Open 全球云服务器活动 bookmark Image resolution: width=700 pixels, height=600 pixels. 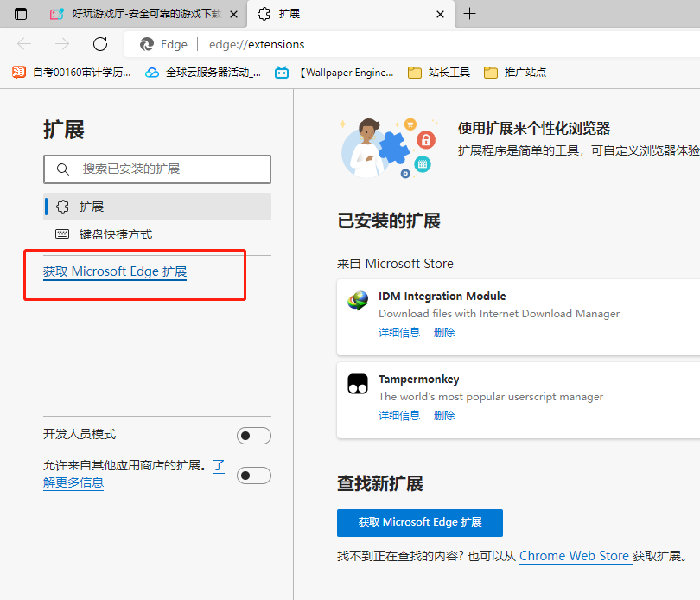[203, 73]
